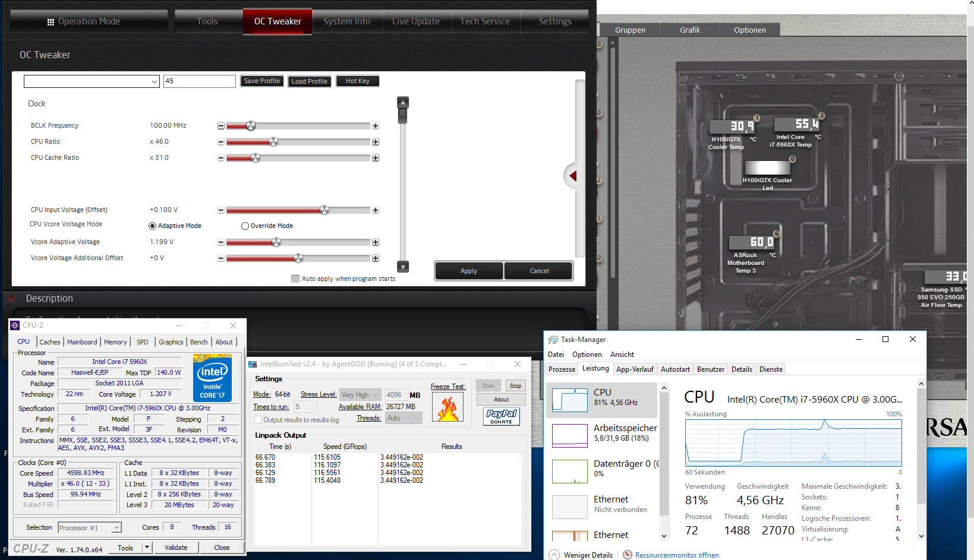Expand the Processor #1 selection dropdown

(116, 528)
